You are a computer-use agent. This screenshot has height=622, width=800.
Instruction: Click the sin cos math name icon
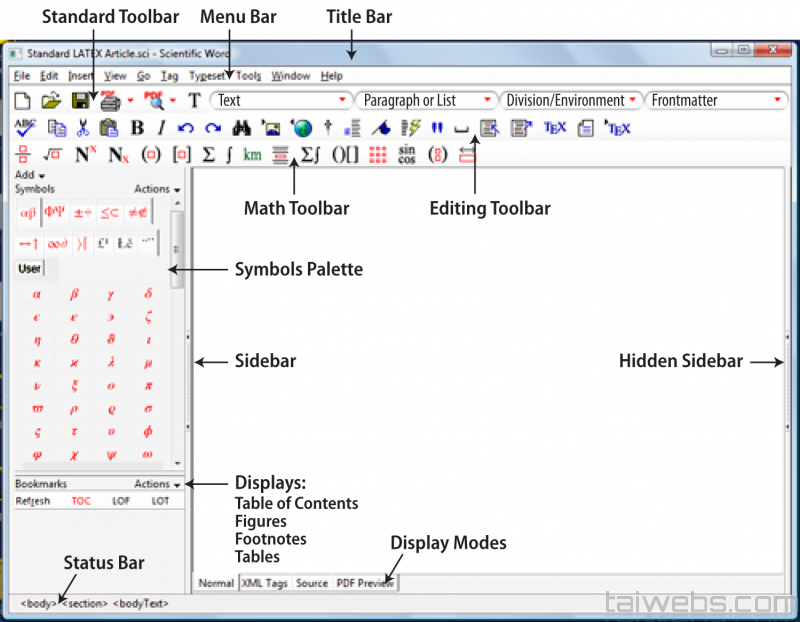[x=407, y=154]
